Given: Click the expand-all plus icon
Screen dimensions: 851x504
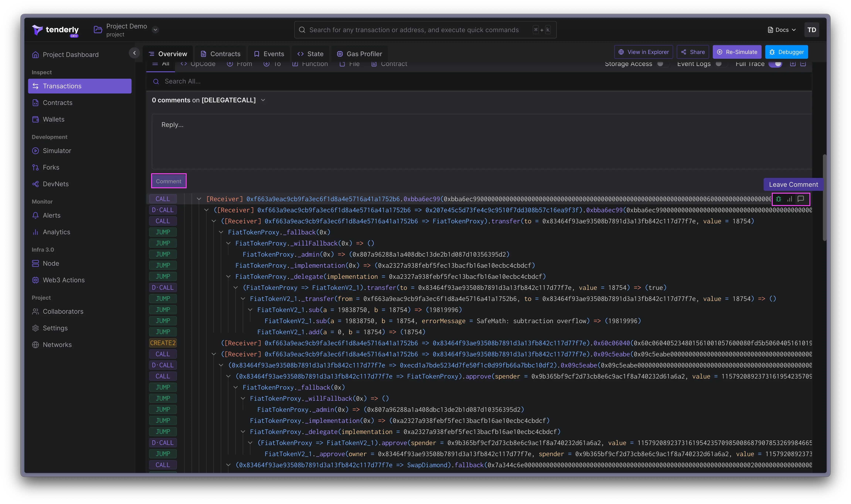Looking at the screenshot, I should (793, 64).
